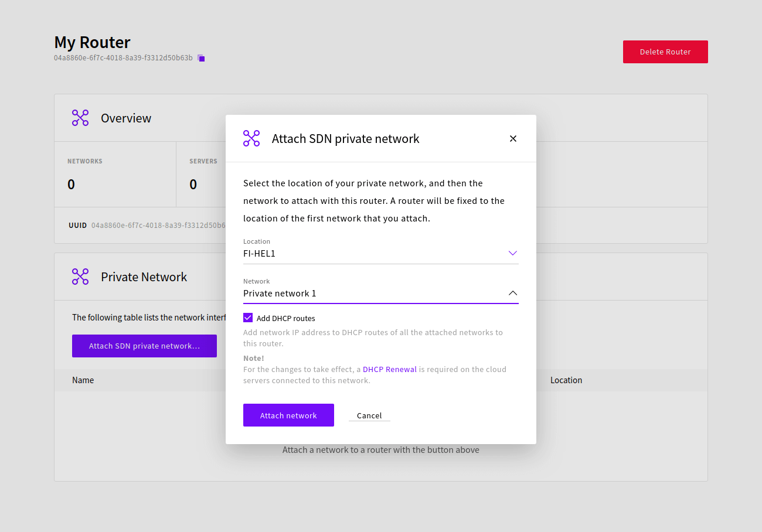This screenshot has height=532, width=762.
Task: Click the My Router page title
Action: tap(93, 42)
